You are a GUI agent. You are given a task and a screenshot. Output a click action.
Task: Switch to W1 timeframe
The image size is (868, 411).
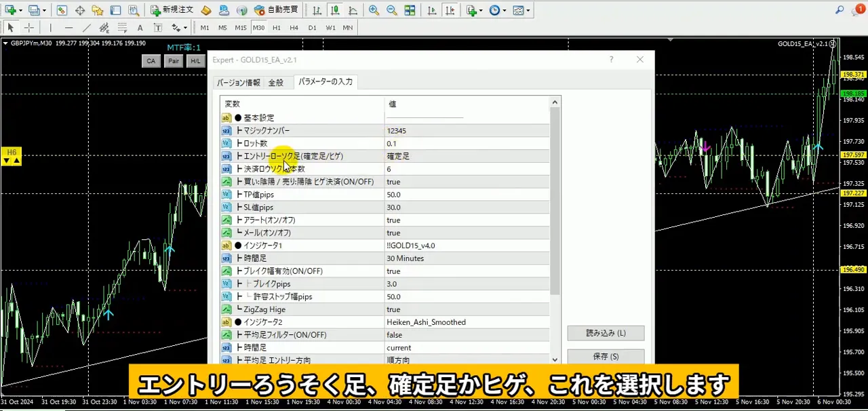(x=330, y=28)
